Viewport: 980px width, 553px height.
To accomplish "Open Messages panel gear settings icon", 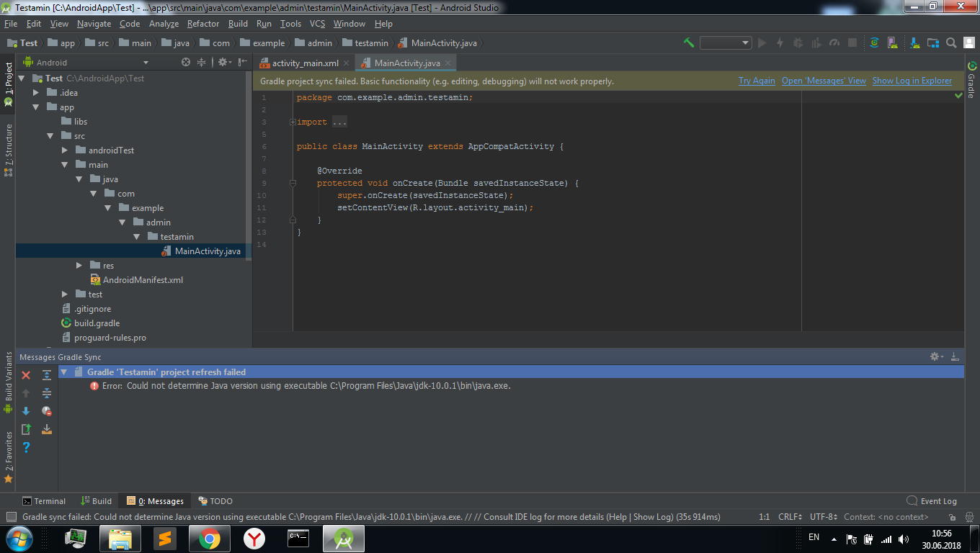I will 936,356.
